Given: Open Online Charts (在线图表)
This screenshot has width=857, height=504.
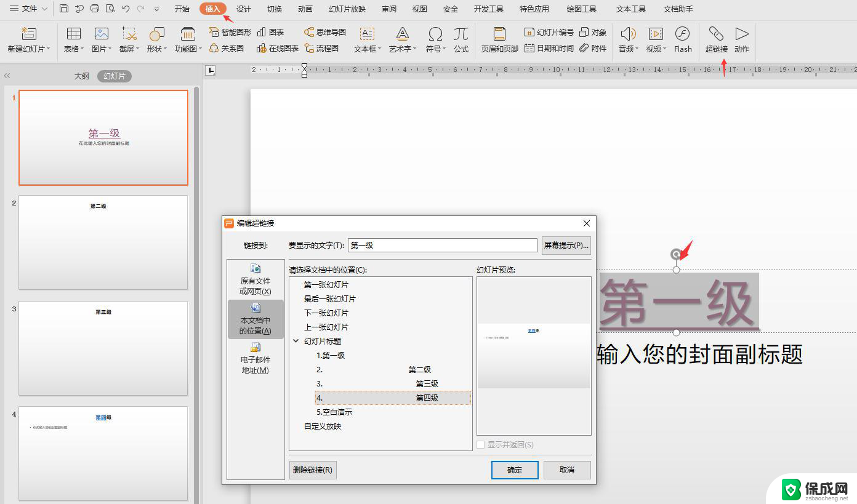Looking at the screenshot, I should coord(278,48).
